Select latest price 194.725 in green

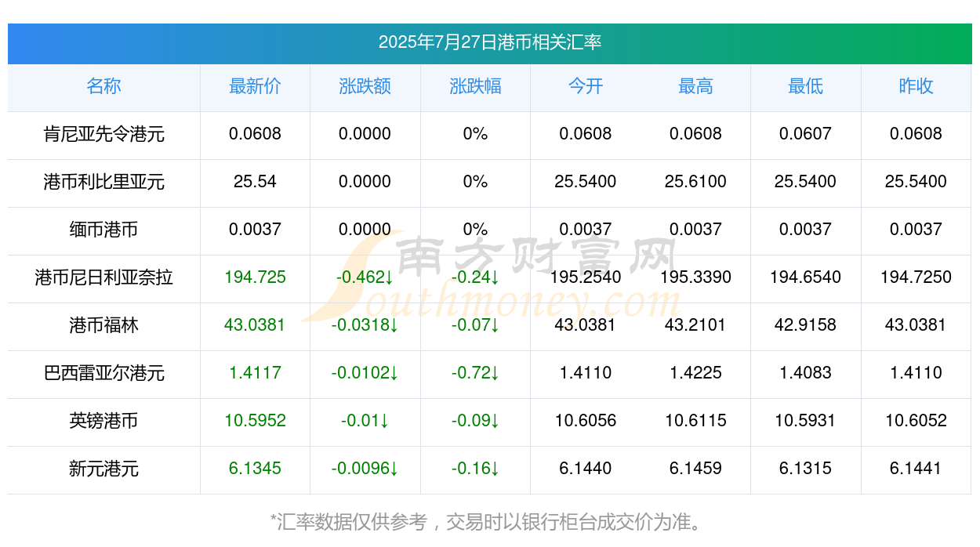(255, 277)
